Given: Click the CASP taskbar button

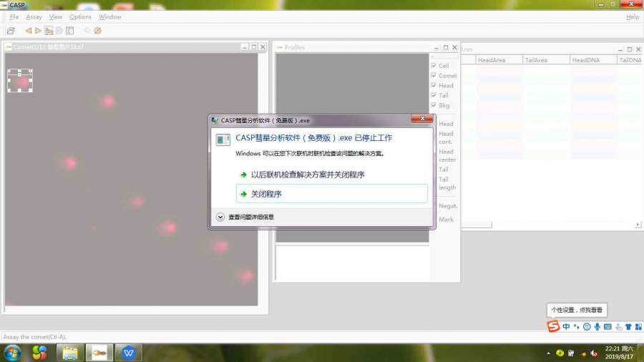Looking at the screenshot, I should pyautogui.click(x=99, y=353).
